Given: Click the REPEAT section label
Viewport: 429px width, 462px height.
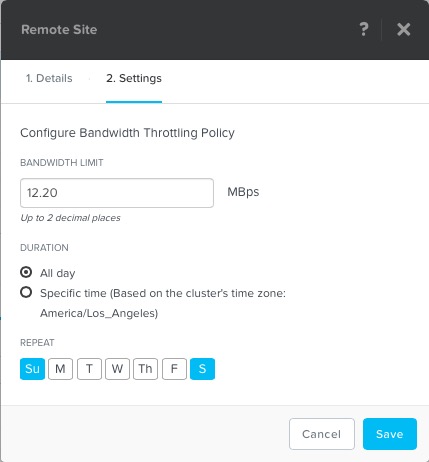Looking at the screenshot, I should point(37,343).
